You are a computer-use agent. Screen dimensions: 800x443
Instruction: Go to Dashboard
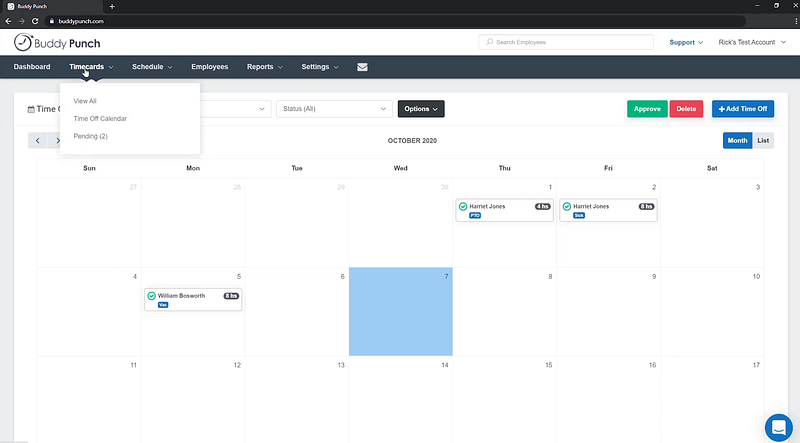pos(32,67)
